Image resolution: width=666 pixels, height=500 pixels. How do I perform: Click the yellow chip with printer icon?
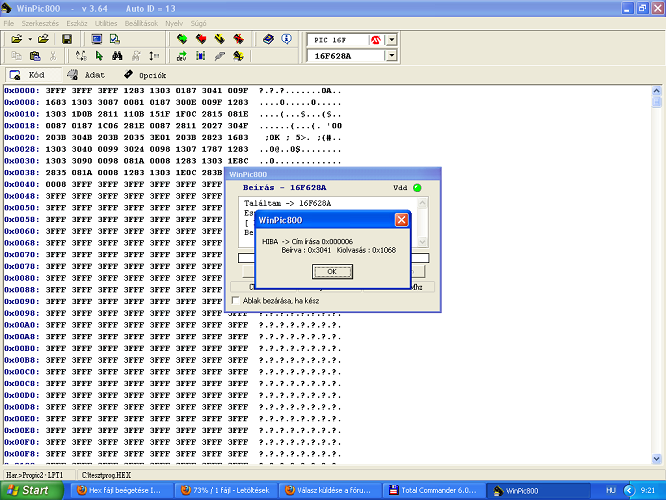click(238, 56)
